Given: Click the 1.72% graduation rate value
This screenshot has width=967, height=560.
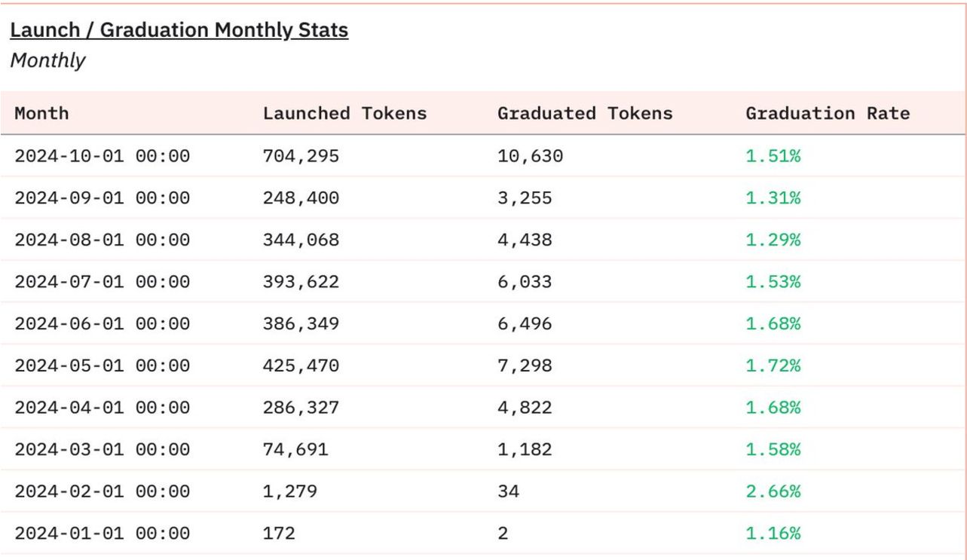Looking at the screenshot, I should click(x=773, y=366).
